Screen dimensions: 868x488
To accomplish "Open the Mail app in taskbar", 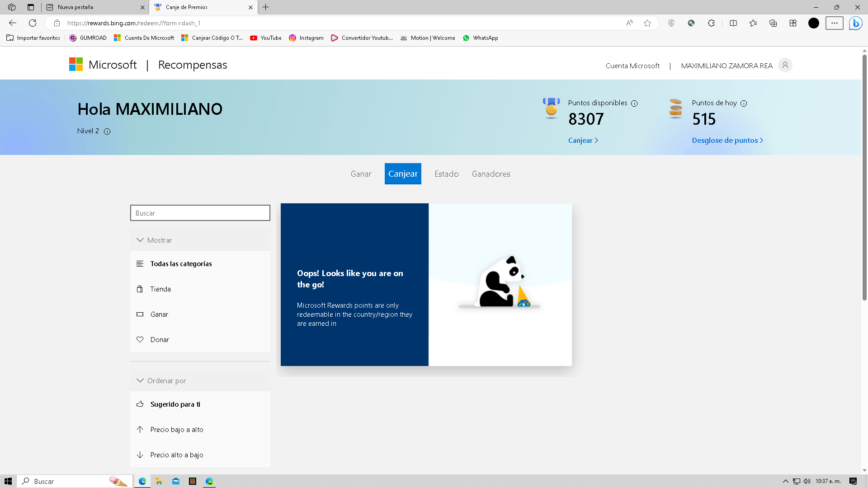I will coord(176,481).
